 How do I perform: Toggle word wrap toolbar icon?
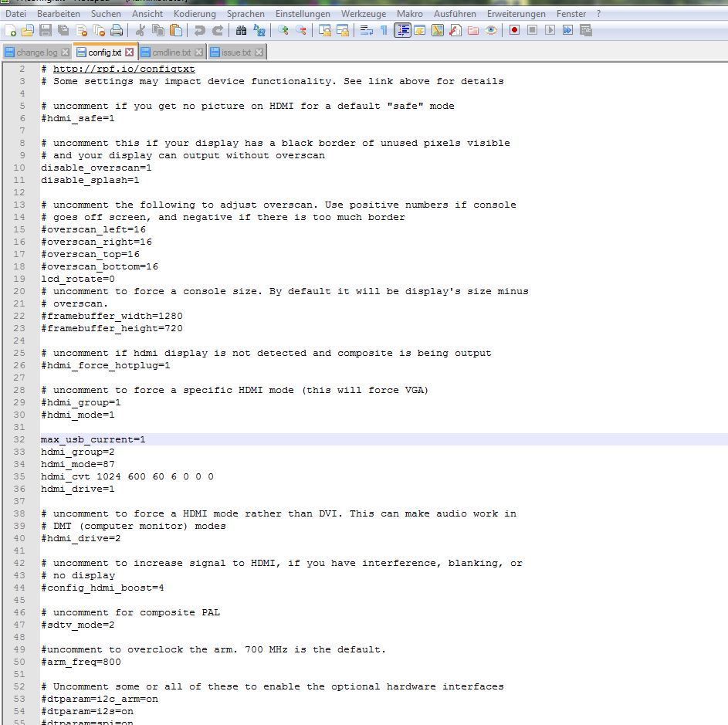point(367,31)
